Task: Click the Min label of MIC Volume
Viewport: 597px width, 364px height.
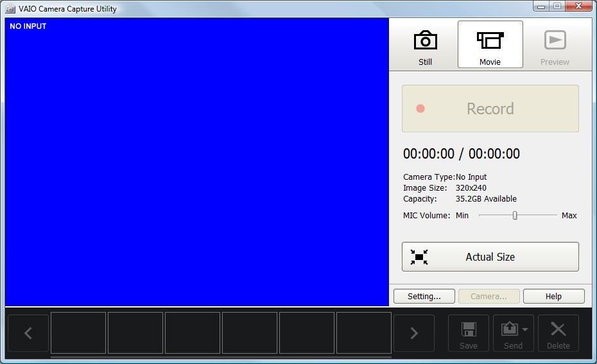Action: [462, 216]
